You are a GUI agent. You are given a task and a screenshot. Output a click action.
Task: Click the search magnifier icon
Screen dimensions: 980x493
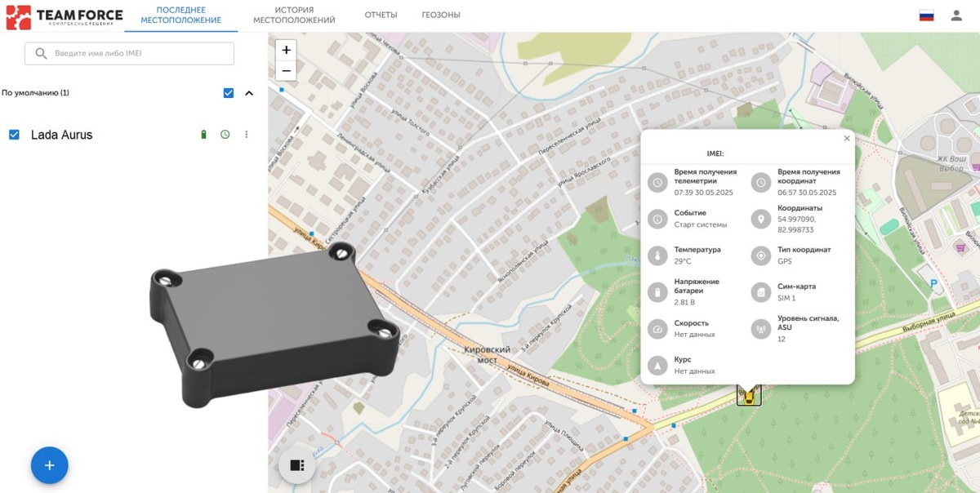(x=41, y=53)
